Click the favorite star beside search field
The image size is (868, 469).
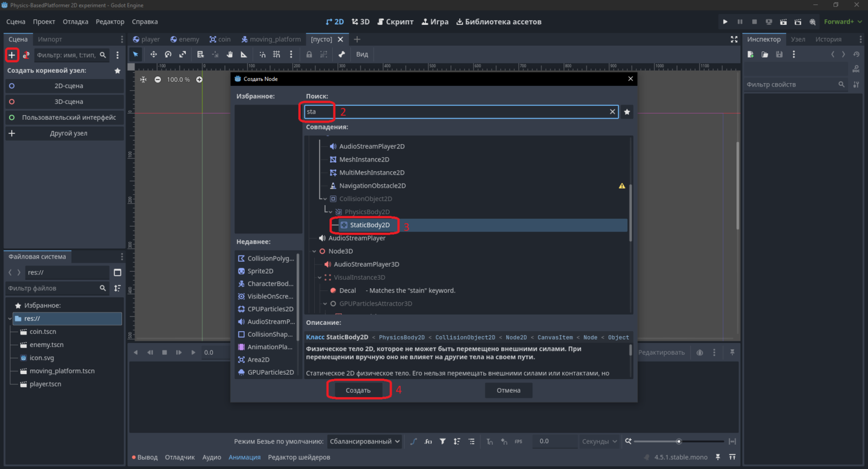click(x=627, y=112)
